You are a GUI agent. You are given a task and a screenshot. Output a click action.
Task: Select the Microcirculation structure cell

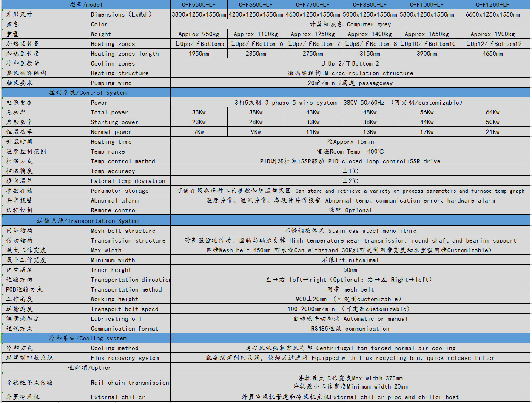(x=350, y=73)
